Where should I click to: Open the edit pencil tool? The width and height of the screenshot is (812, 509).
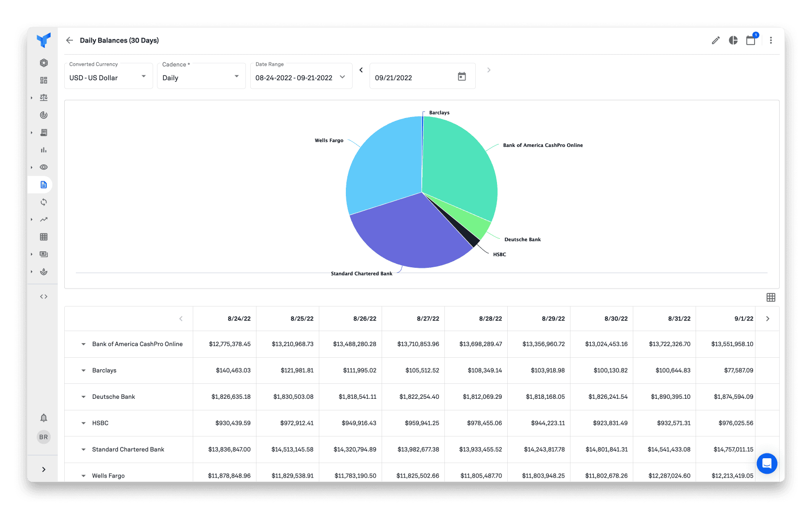point(715,40)
